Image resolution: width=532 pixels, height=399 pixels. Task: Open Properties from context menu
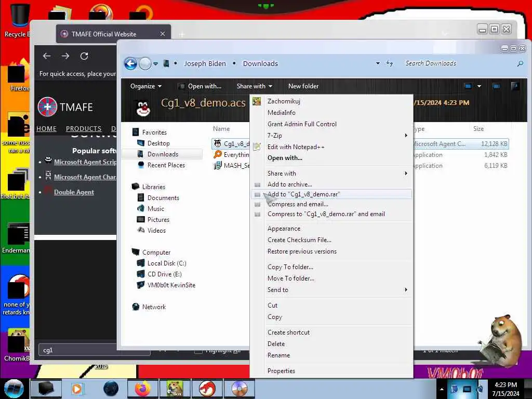click(x=331, y=371)
